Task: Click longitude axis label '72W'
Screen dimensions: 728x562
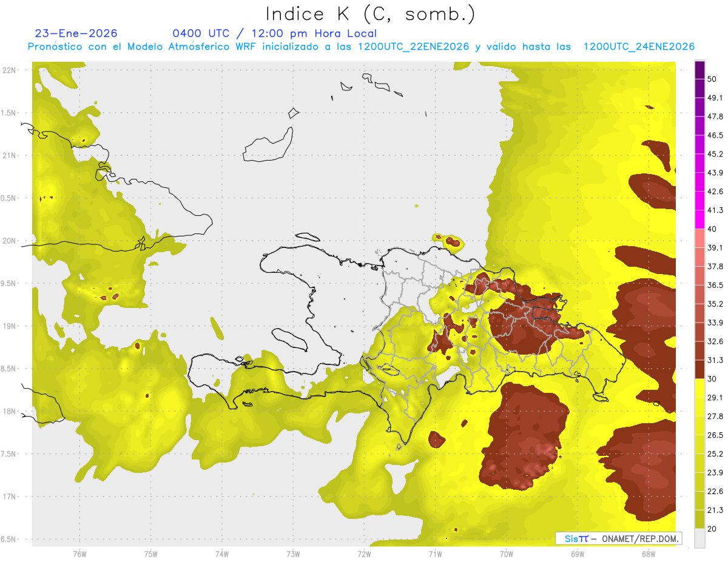Action: (364, 554)
